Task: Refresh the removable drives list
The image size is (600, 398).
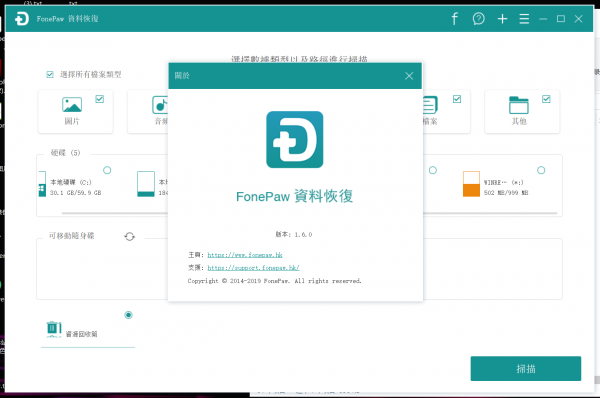Action: [x=130, y=237]
